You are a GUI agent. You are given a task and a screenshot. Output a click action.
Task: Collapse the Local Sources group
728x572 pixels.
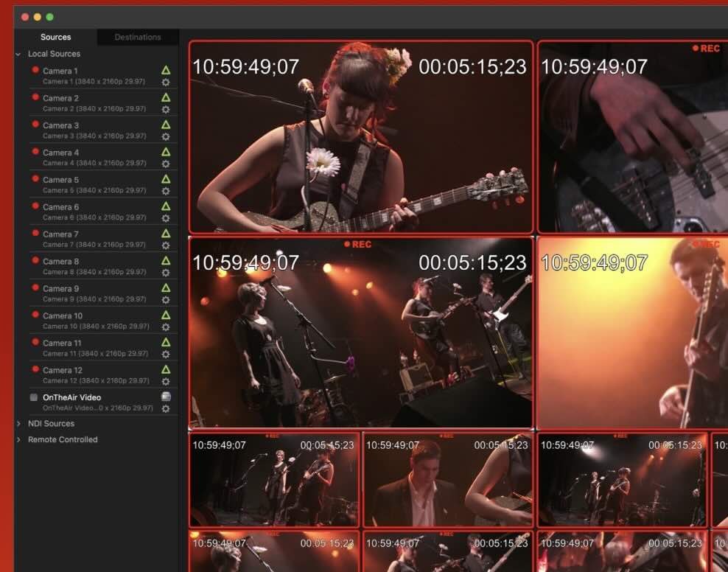coord(18,54)
